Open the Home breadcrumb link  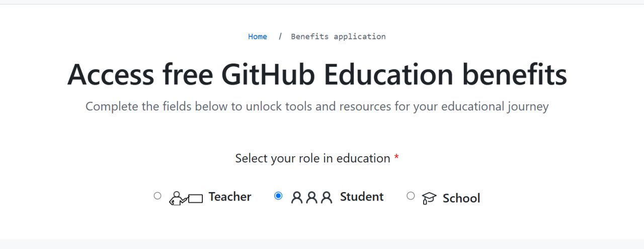[x=258, y=37]
